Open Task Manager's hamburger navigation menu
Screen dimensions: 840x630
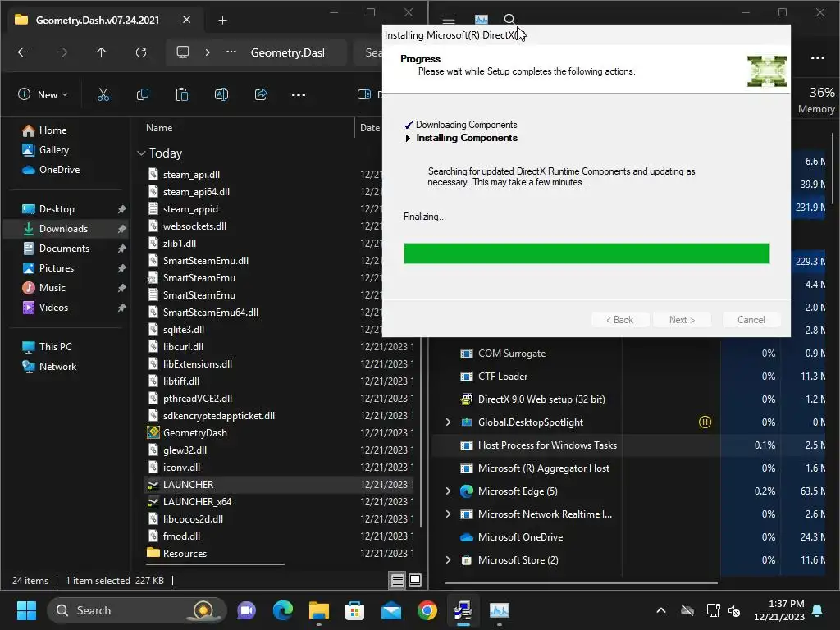pos(449,20)
